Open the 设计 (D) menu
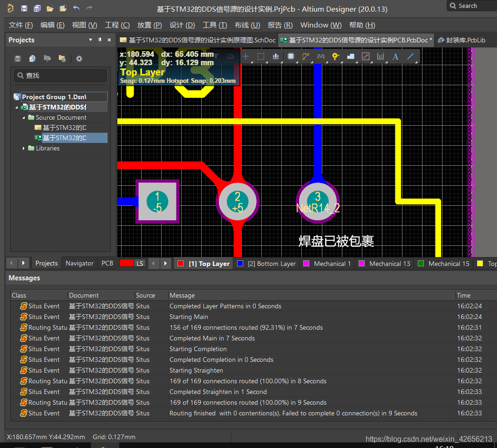The width and height of the screenshot is (497, 448). (x=182, y=25)
